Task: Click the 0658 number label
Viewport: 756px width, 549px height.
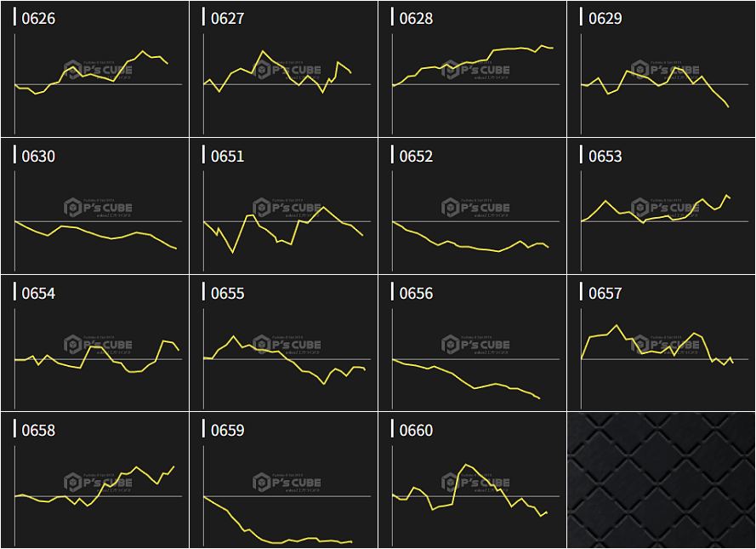Action: [x=38, y=431]
